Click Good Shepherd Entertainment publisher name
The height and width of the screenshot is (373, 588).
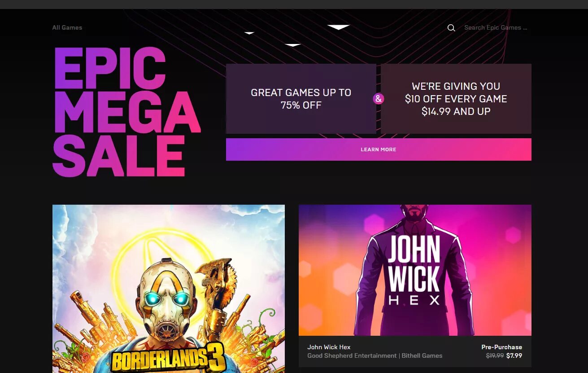[352, 355]
